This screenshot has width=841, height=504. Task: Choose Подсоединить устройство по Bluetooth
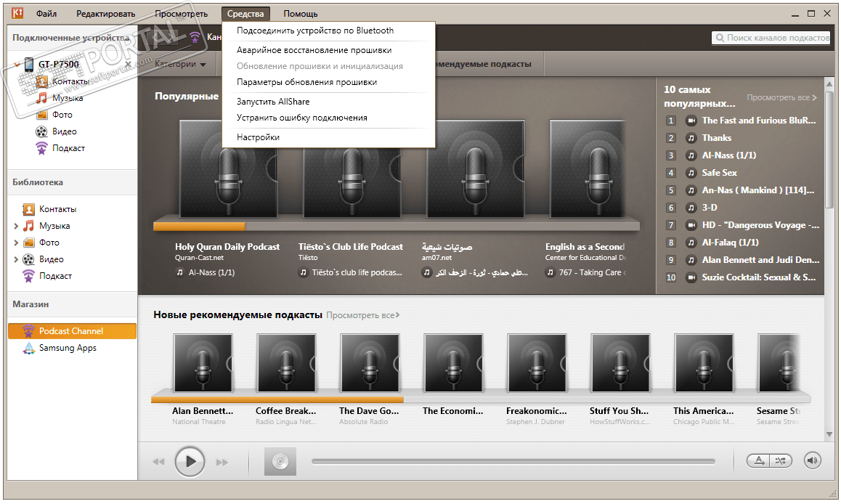point(315,31)
